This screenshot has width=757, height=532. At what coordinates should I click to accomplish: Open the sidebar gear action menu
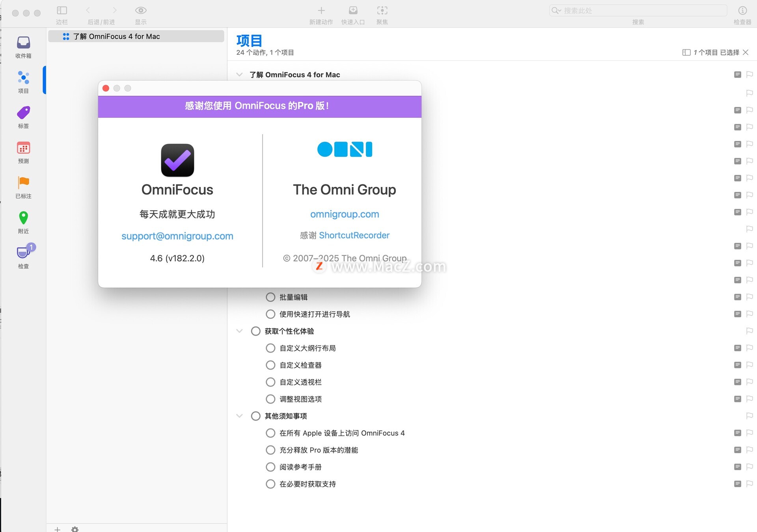click(75, 529)
